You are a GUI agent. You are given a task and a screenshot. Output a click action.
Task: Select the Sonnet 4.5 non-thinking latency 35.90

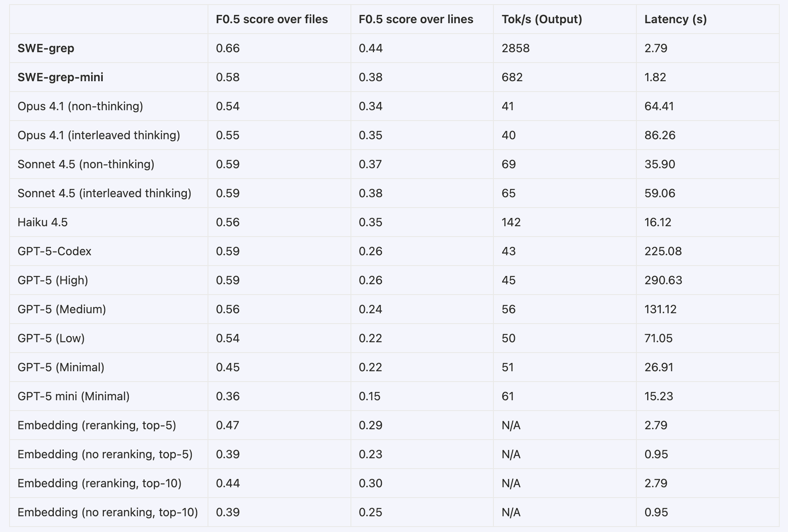(660, 164)
